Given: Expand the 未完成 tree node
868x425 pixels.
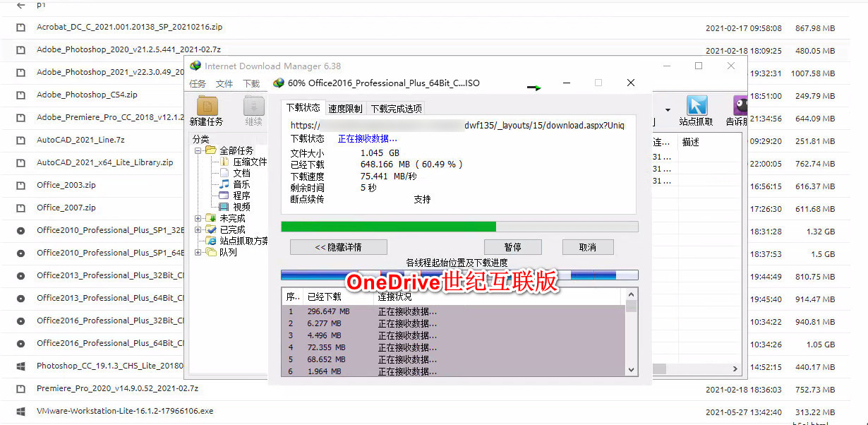Looking at the screenshot, I should (198, 218).
